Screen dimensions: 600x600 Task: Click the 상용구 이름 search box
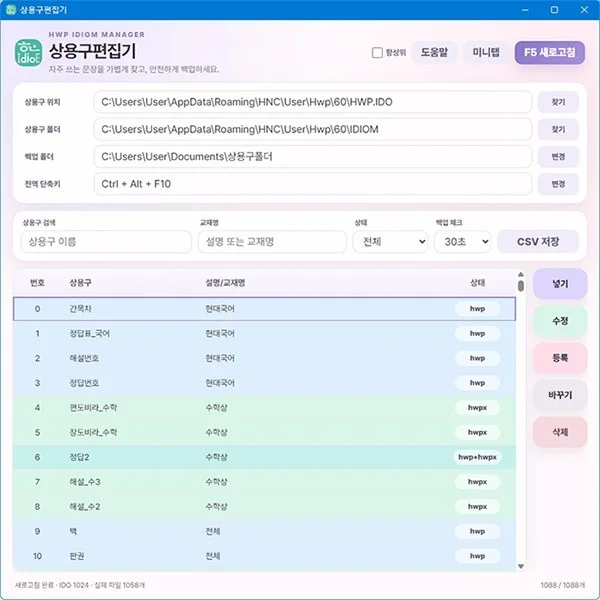[106, 241]
